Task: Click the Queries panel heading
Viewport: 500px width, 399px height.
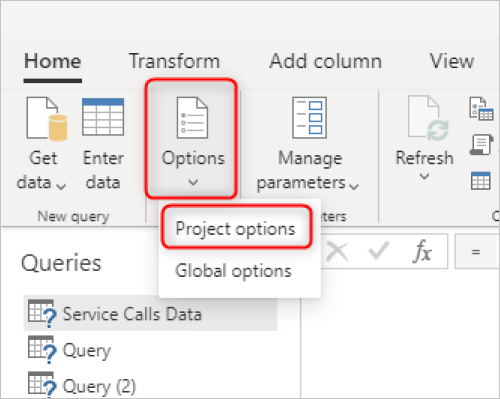Action: (61, 263)
